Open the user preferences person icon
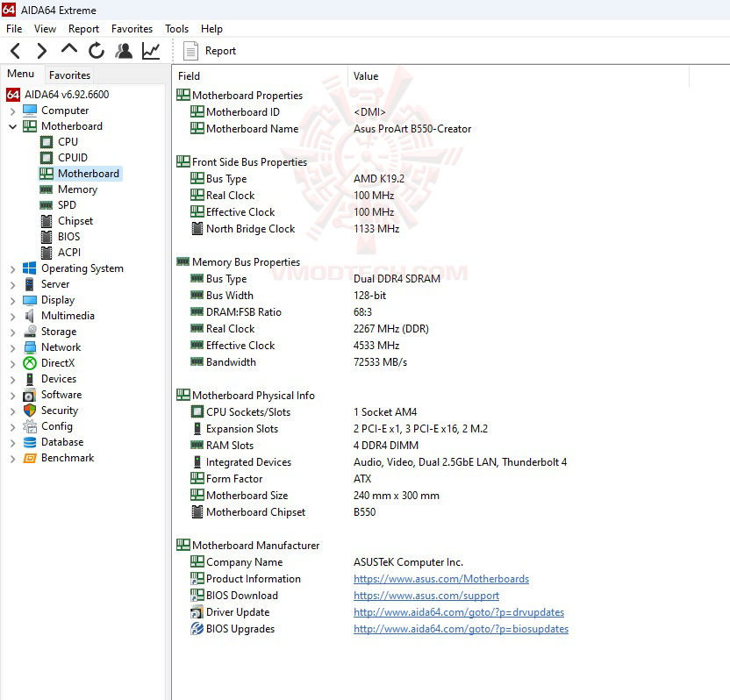Viewport: 730px width, 700px height. (124, 51)
